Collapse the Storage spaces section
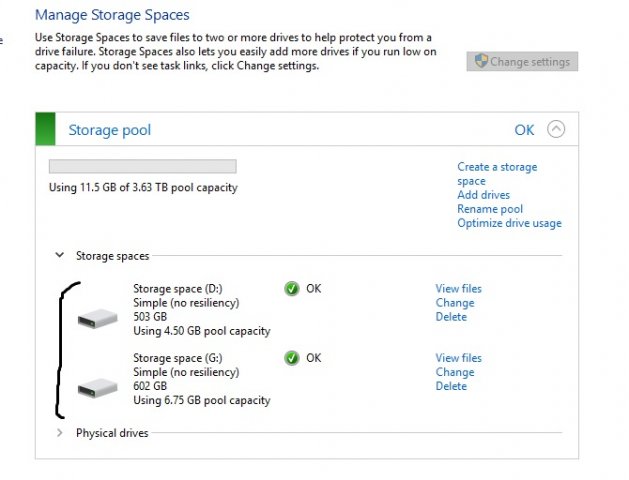Image resolution: width=629 pixels, height=480 pixels. 60,256
